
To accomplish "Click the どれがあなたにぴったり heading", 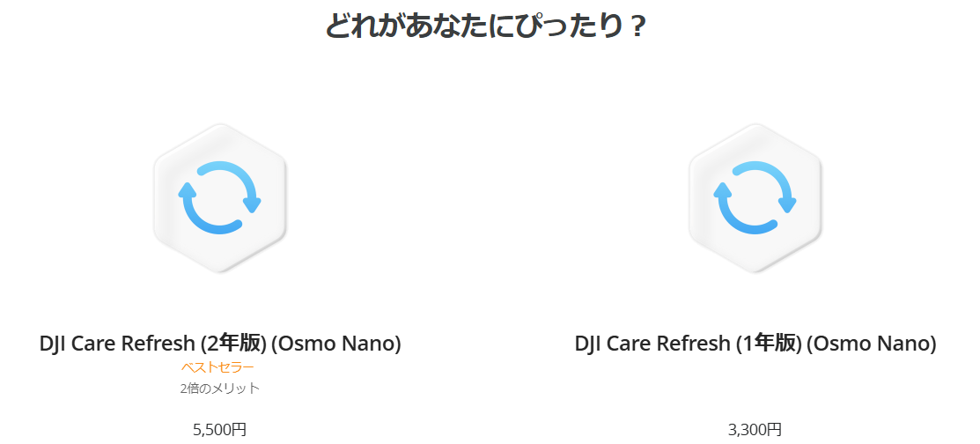I will [485, 26].
